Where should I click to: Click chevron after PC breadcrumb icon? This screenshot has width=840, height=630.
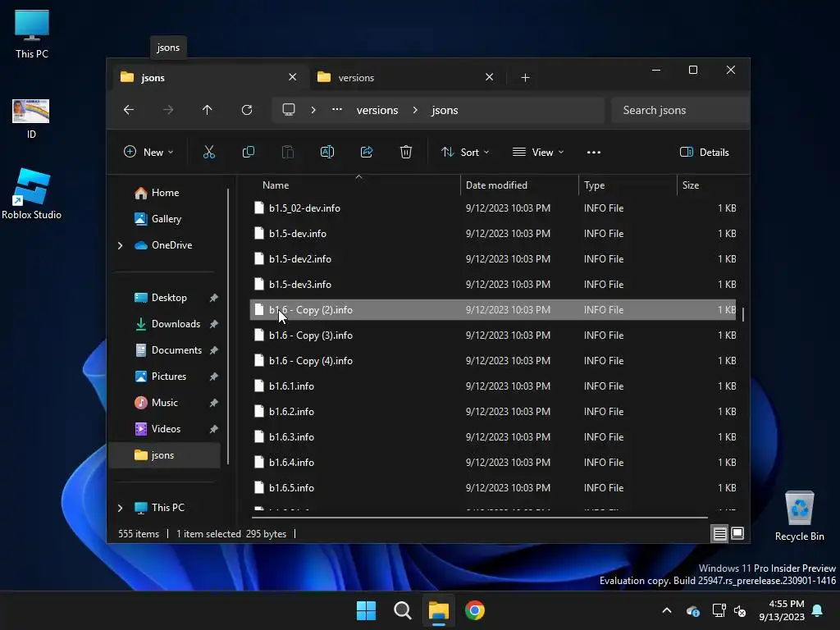313,110
